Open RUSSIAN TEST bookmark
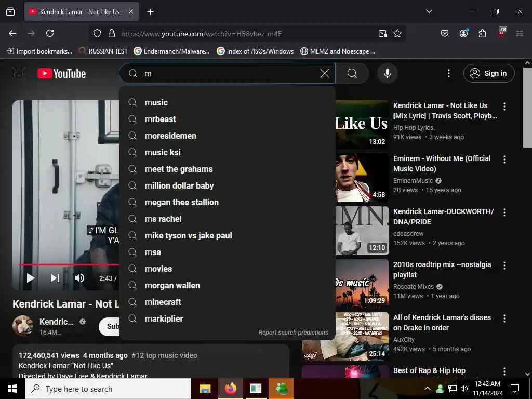Screen dimensions: 532x399 pos(103,51)
